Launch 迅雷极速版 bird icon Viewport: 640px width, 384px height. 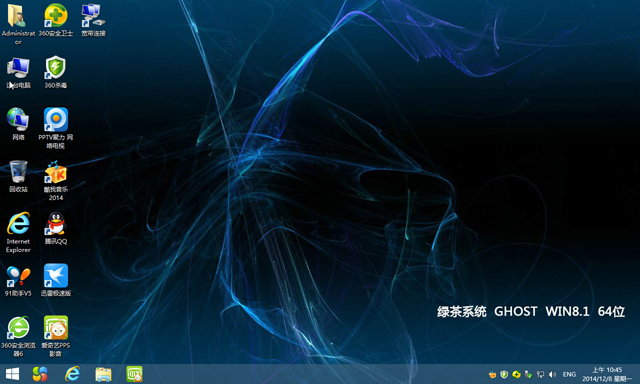(56, 280)
